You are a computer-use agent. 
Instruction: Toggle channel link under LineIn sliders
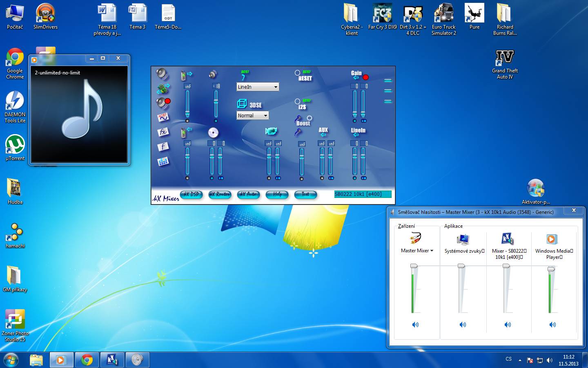click(364, 178)
